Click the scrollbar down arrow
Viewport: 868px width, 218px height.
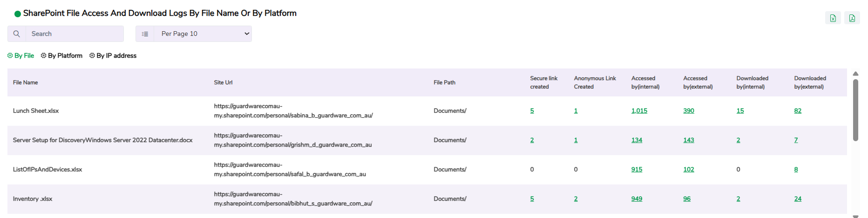tap(855, 216)
